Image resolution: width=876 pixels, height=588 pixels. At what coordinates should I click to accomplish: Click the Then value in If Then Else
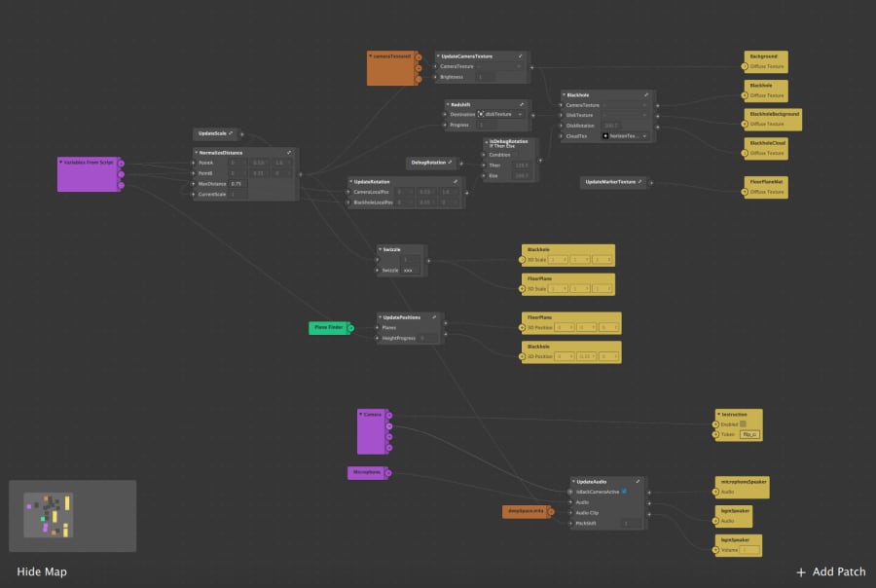tap(522, 165)
